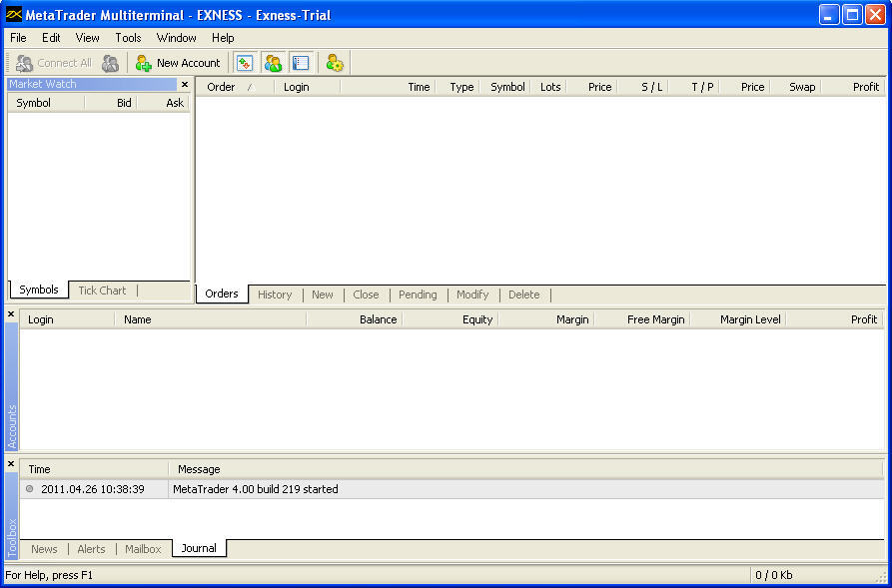Open account options gear icon
The height and width of the screenshot is (588, 892).
335,63
